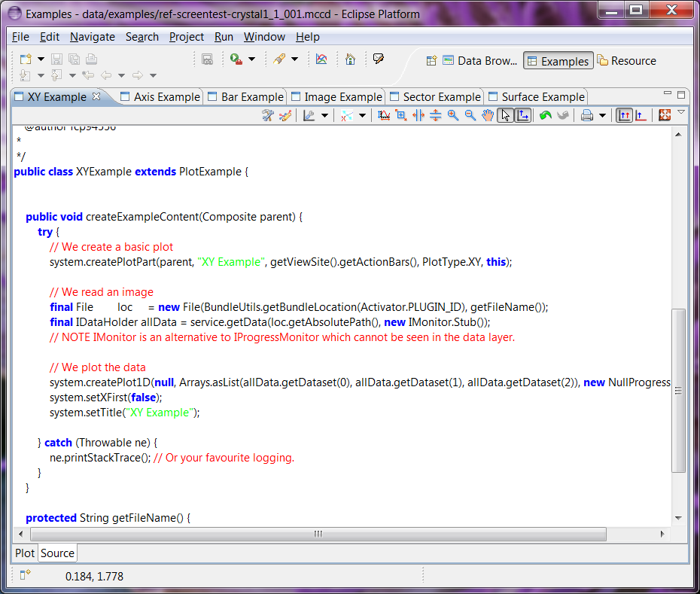700x594 pixels.
Task: Click the Home icon in main toolbar
Action: point(350,59)
